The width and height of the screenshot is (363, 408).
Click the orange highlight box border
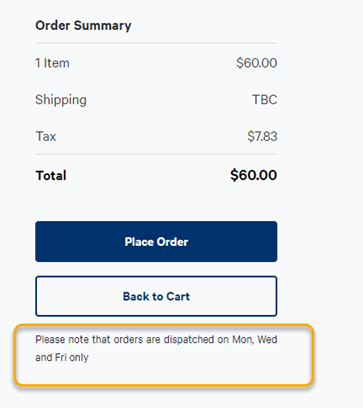(164, 325)
